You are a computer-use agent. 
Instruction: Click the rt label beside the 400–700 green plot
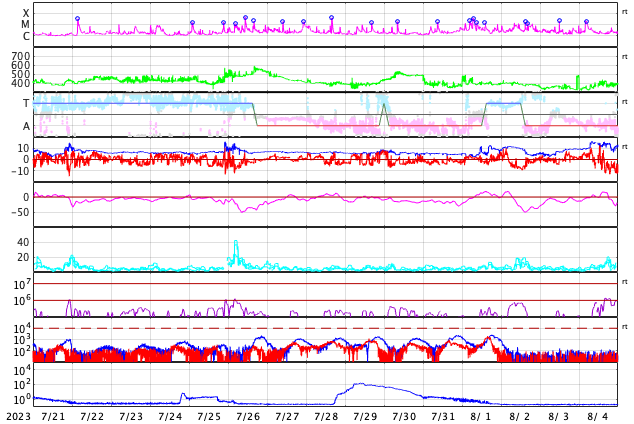point(625,57)
